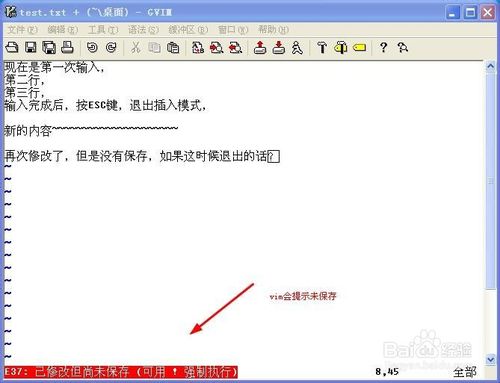Redo the undone change

(x=111, y=48)
